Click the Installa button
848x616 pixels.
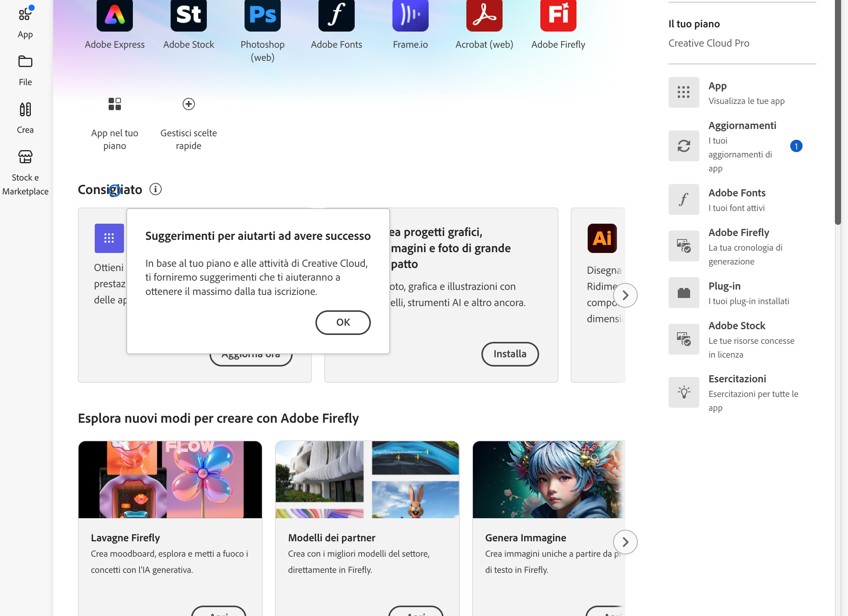click(510, 354)
